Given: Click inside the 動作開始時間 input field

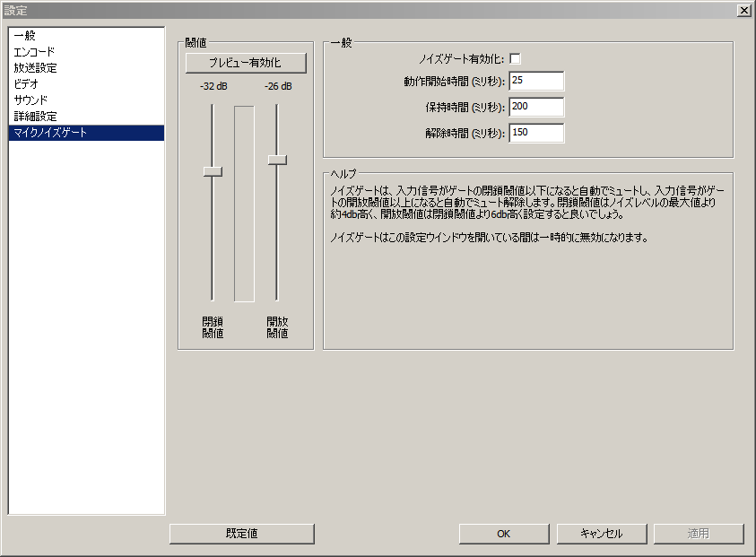Looking at the screenshot, I should point(536,80).
